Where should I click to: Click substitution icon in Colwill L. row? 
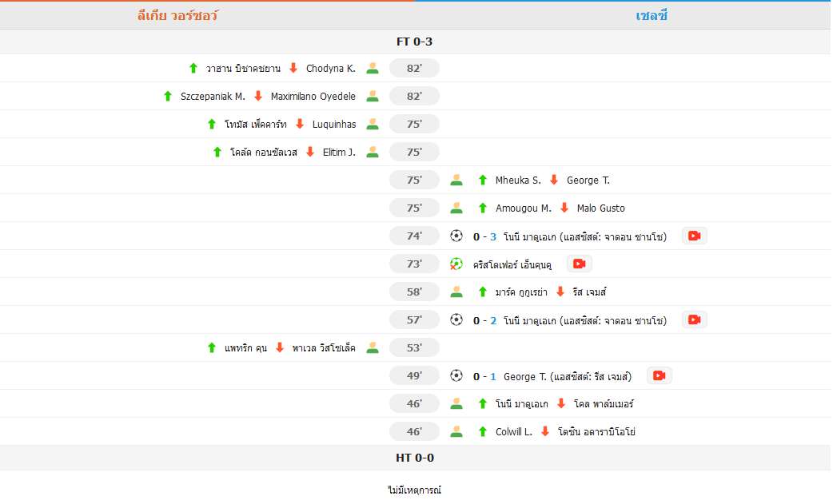coord(456,431)
